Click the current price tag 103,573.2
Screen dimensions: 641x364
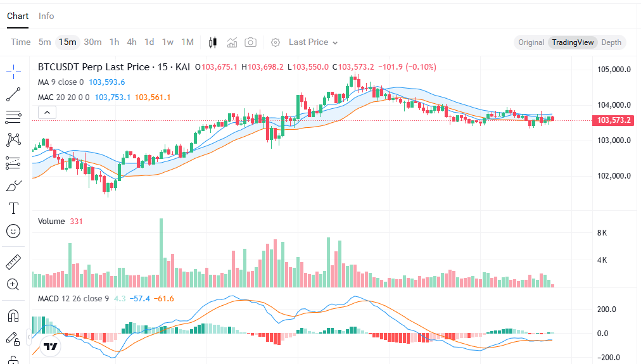pyautogui.click(x=613, y=120)
